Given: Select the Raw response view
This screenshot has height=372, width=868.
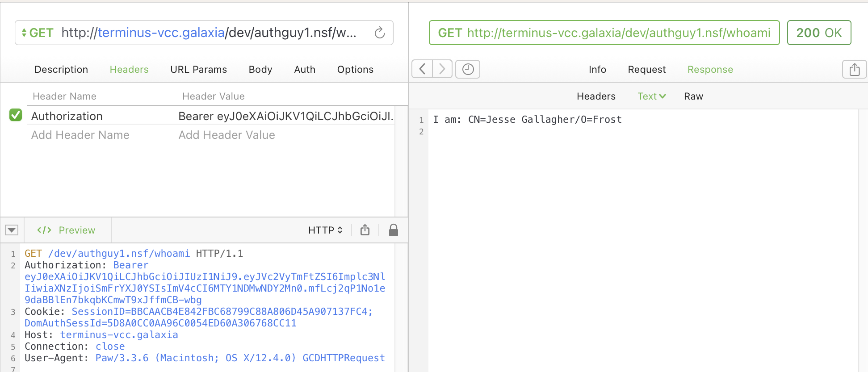Looking at the screenshot, I should point(693,96).
